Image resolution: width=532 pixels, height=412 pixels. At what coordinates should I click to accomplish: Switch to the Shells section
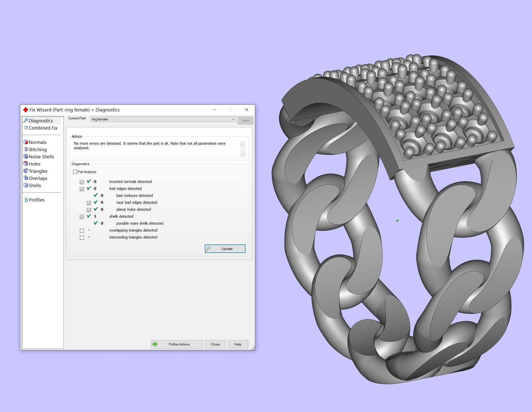coord(35,185)
